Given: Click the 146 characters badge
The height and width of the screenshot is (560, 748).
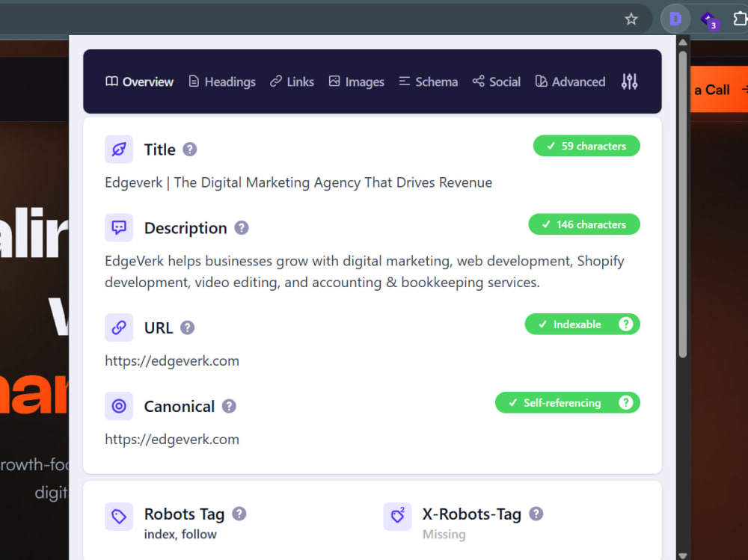Looking at the screenshot, I should [584, 224].
